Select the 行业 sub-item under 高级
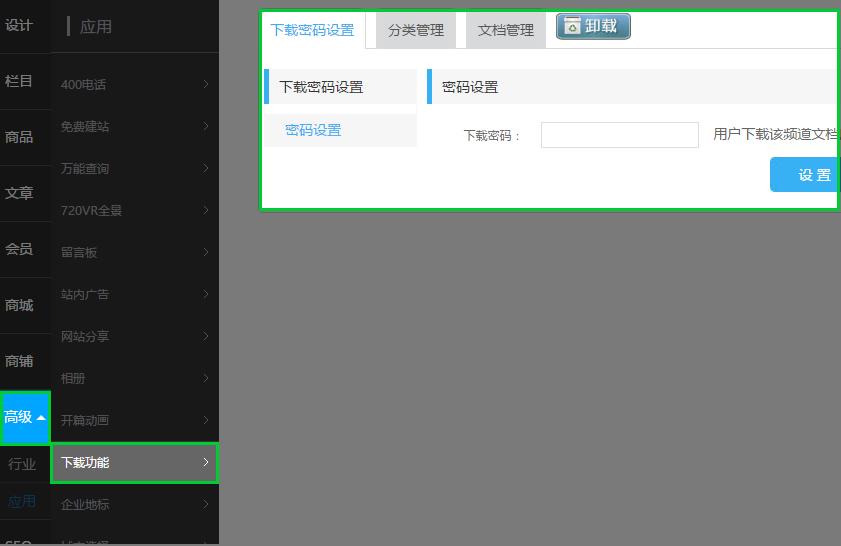 tap(22, 464)
